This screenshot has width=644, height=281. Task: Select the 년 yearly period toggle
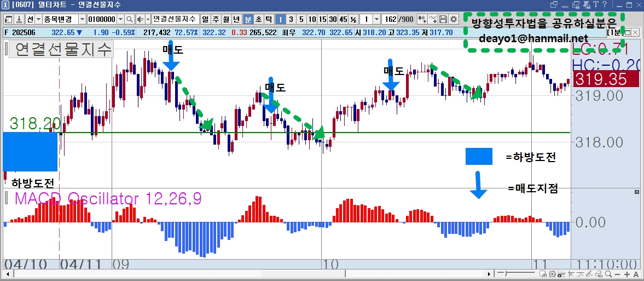[236, 19]
